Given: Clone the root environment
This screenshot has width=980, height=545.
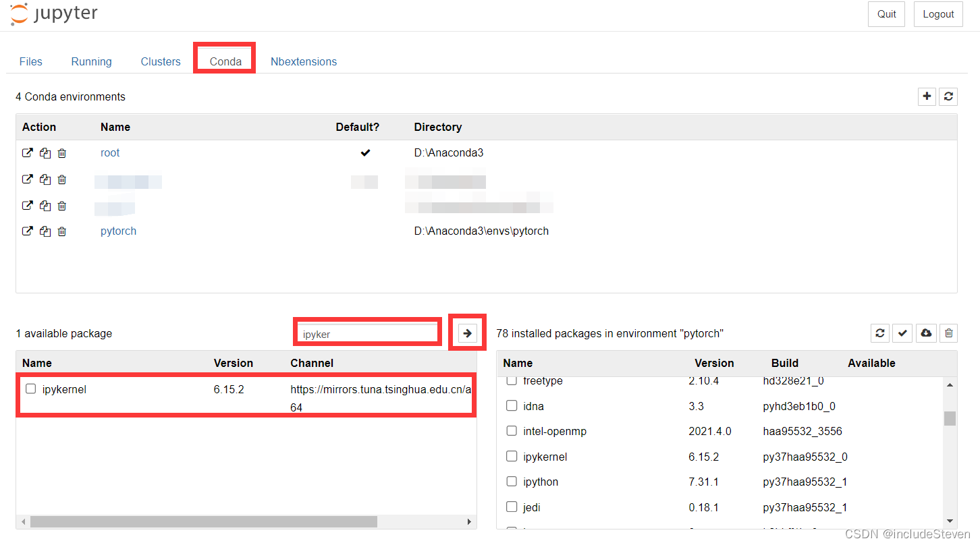Looking at the screenshot, I should [45, 153].
